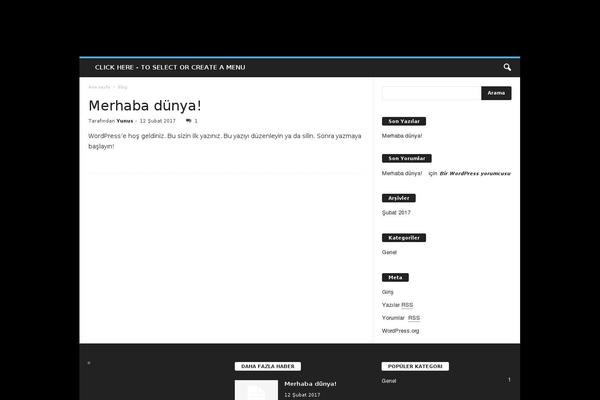Image resolution: width=600 pixels, height=400 pixels.
Task: Visit the WordPress.org link
Action: pos(400,331)
